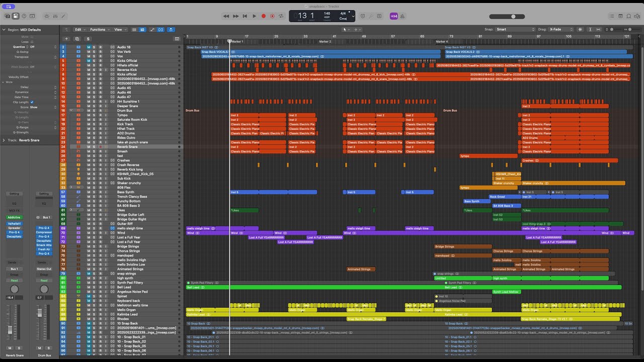Click the Addictive instrument slot
This screenshot has width=644, height=362.
point(14,218)
